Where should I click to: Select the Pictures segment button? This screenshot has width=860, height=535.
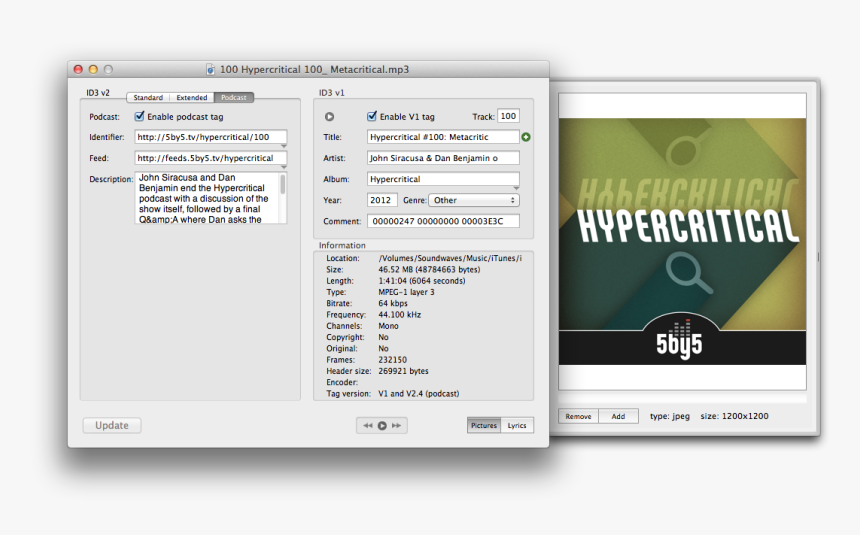[x=484, y=425]
